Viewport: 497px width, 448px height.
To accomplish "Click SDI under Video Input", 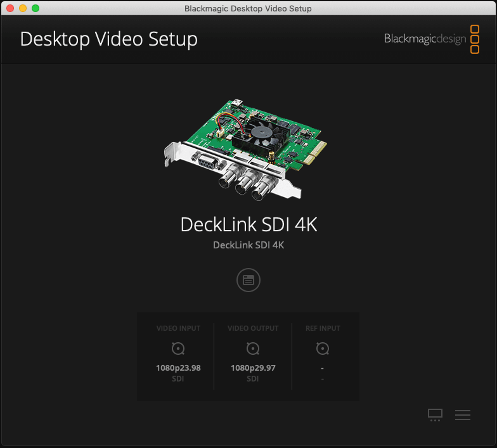I will point(177,379).
